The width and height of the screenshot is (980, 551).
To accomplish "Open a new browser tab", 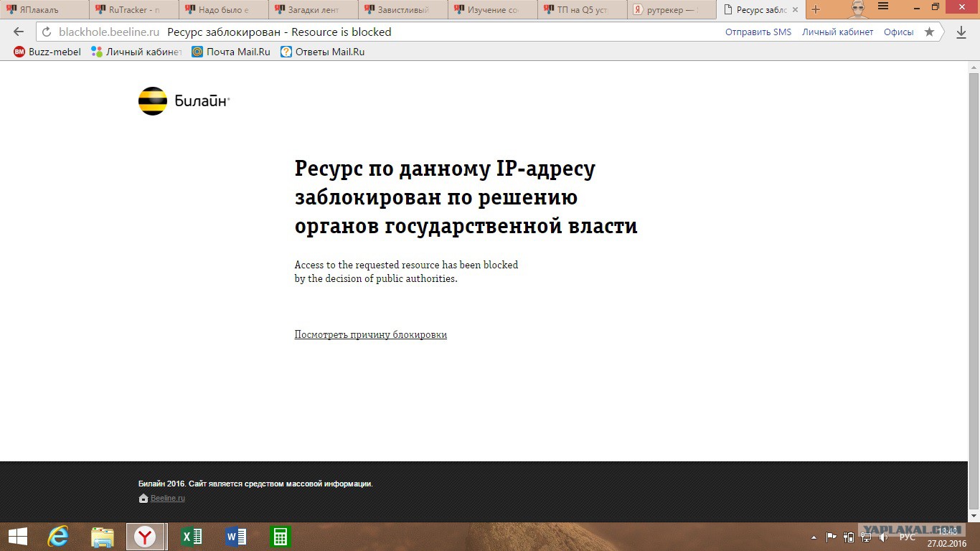I will [x=815, y=9].
